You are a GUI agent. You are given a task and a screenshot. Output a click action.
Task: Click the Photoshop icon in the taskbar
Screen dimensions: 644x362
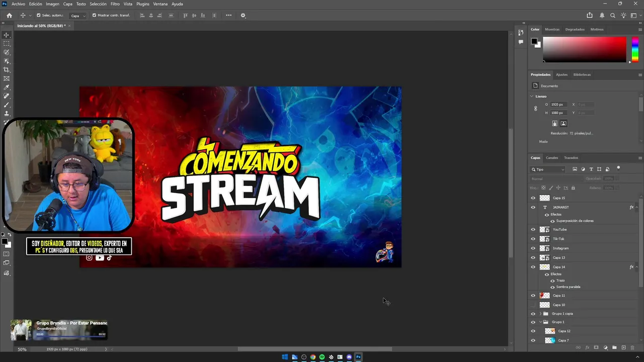coord(358,357)
